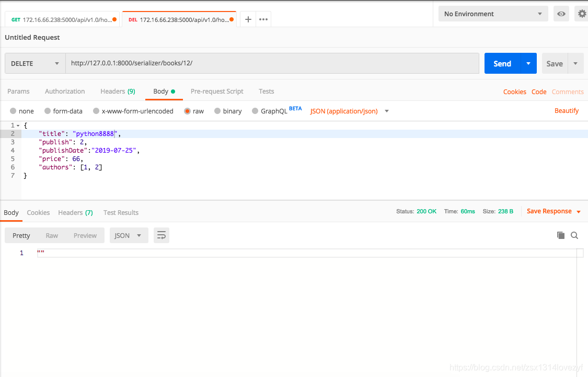Open the Tests tab
The height and width of the screenshot is (377, 588).
[x=266, y=91]
